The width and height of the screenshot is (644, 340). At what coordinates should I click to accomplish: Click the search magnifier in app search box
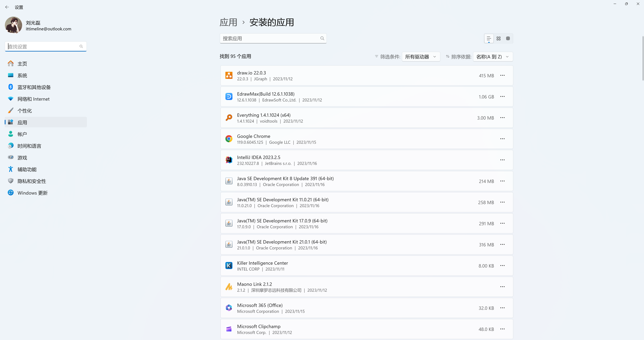(x=322, y=38)
